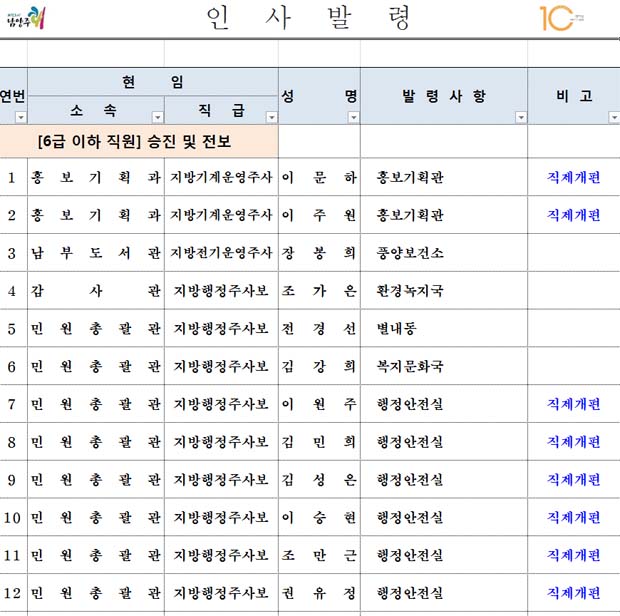
Task: Select the 감사관 department cell in row 4
Action: tap(96, 291)
